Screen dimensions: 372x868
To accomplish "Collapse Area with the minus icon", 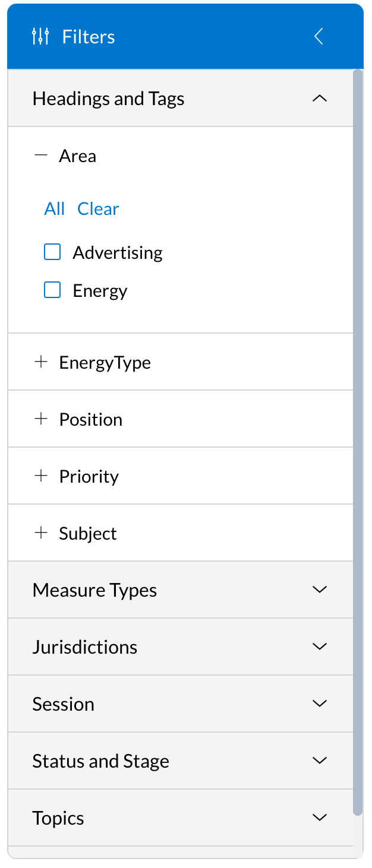I will point(41,156).
